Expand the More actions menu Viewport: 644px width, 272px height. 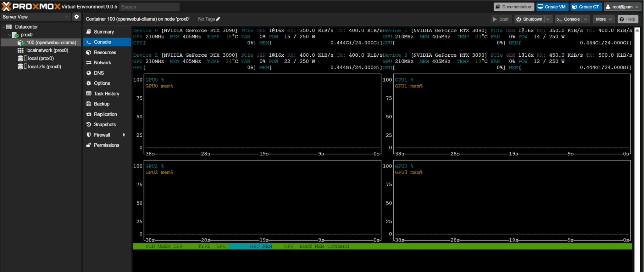pos(603,19)
